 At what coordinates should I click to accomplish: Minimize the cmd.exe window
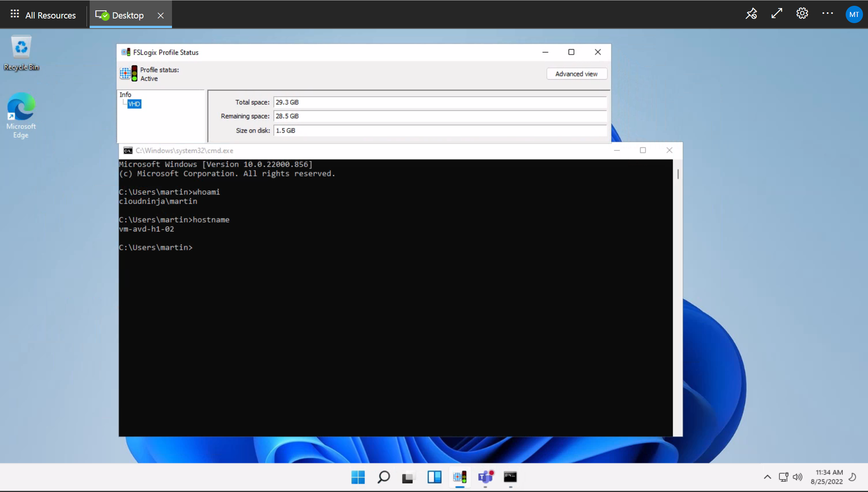[617, 151]
